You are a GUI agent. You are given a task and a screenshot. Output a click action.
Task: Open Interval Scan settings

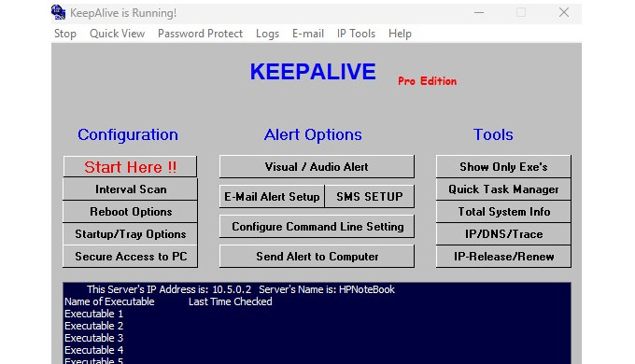[x=131, y=189]
